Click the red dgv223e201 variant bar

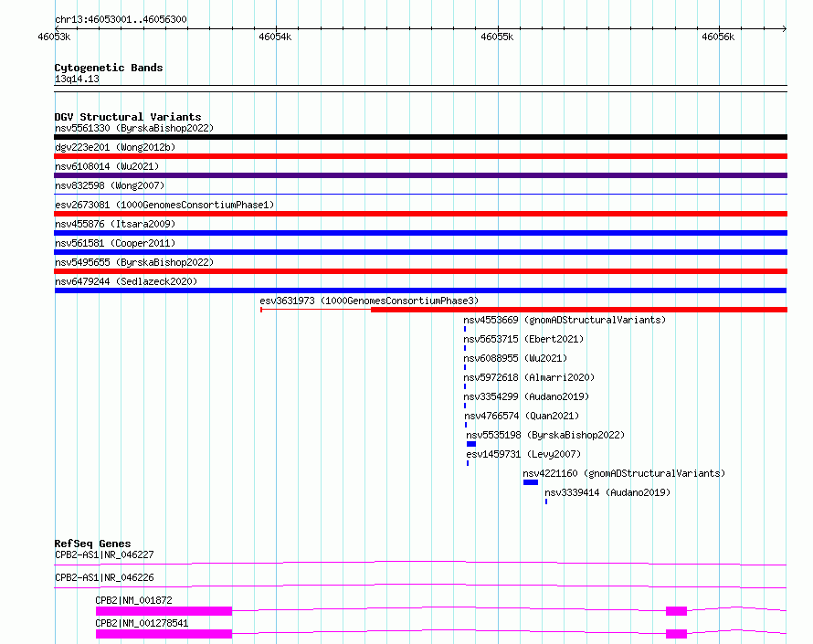pos(420,156)
